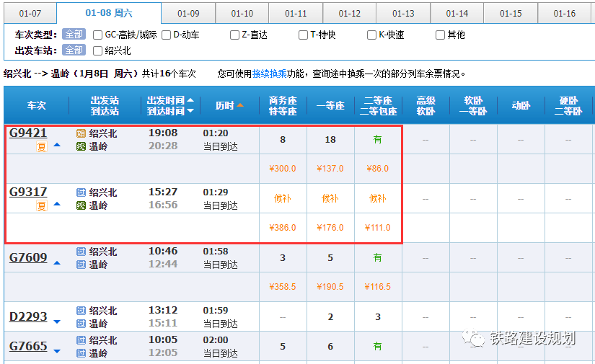This screenshot has width=595, height=364.
Task: Click the 过 pass-through icon beside 绍兴北 for G7609
Action: coord(81,252)
